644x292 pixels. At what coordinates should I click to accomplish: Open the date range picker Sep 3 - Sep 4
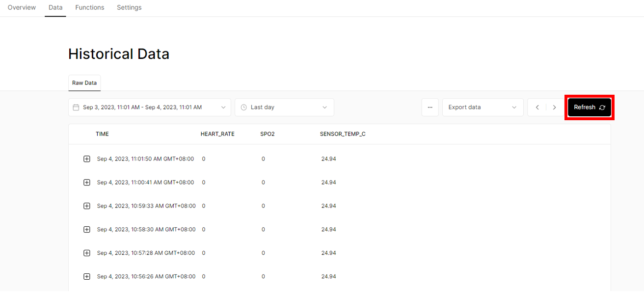[150, 107]
